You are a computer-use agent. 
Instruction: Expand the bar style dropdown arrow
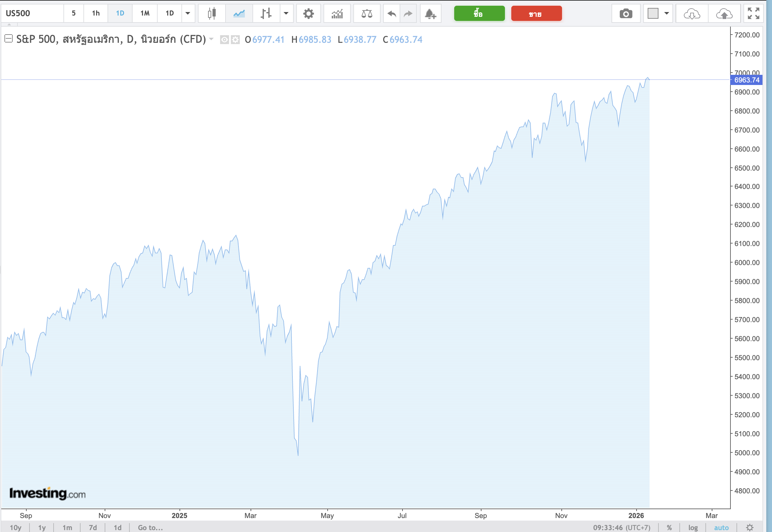(x=286, y=13)
